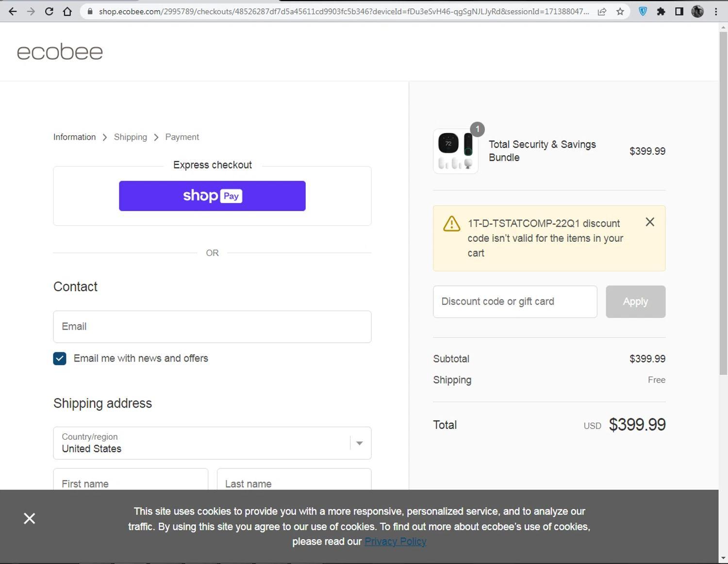Reload the checkout page
This screenshot has height=564, width=728.
coord(49,11)
